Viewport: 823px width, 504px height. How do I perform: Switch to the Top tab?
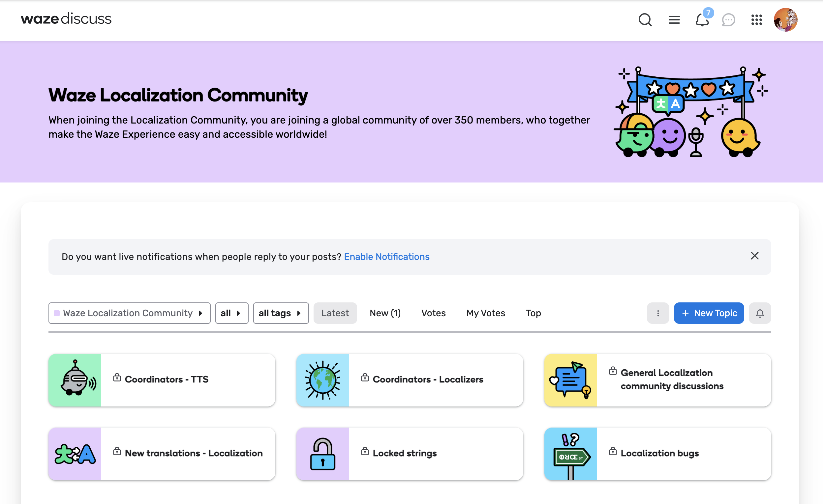pos(533,313)
